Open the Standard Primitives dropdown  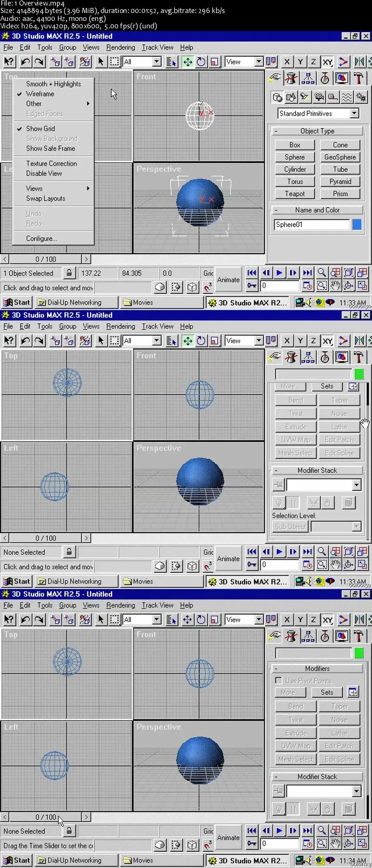354,113
